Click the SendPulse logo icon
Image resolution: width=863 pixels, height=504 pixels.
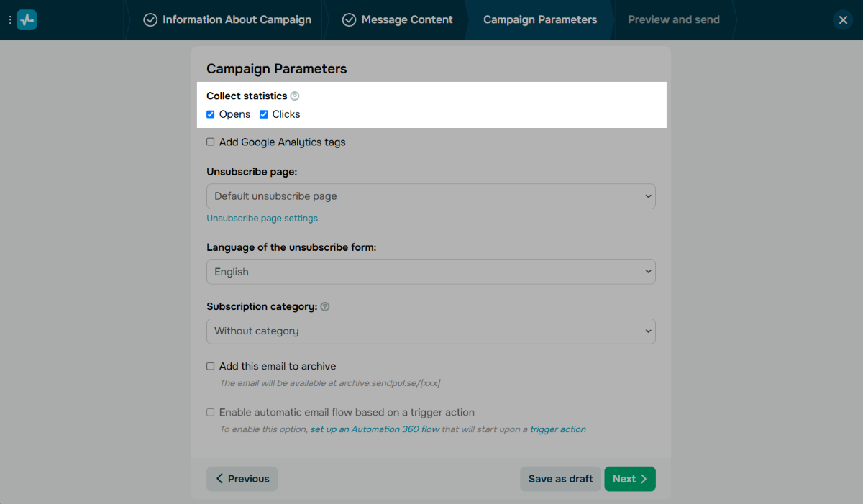coord(27,20)
